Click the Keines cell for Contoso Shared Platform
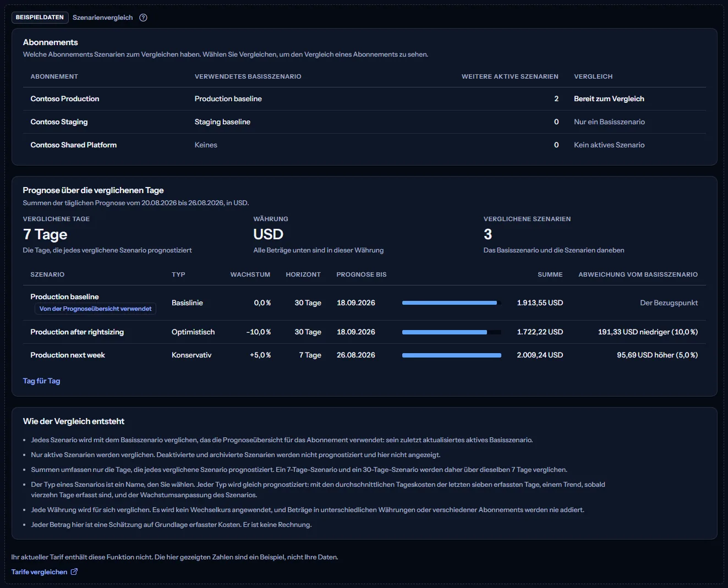This screenshot has height=588, width=728. [x=206, y=145]
